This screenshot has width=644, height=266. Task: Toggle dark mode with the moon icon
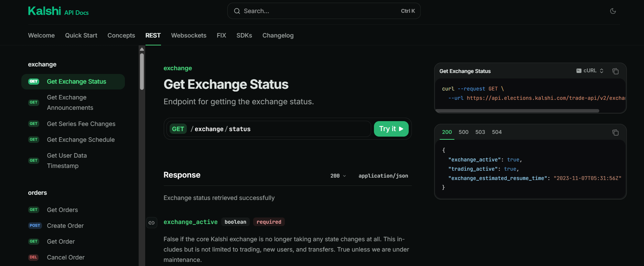(613, 11)
